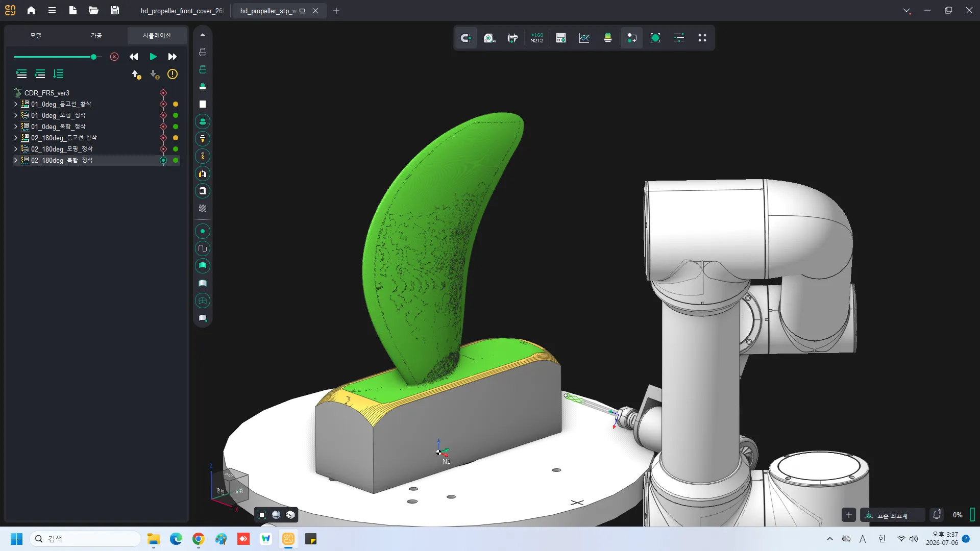This screenshot has width=980, height=551.
Task: Click the magnet snap tool icon
Action: coord(465,38)
